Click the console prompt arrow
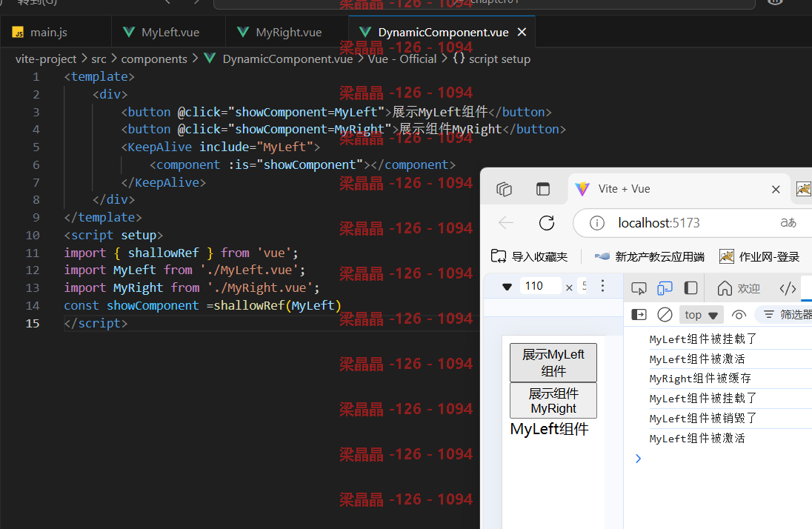Viewport: 812px width, 529px height. click(638, 459)
